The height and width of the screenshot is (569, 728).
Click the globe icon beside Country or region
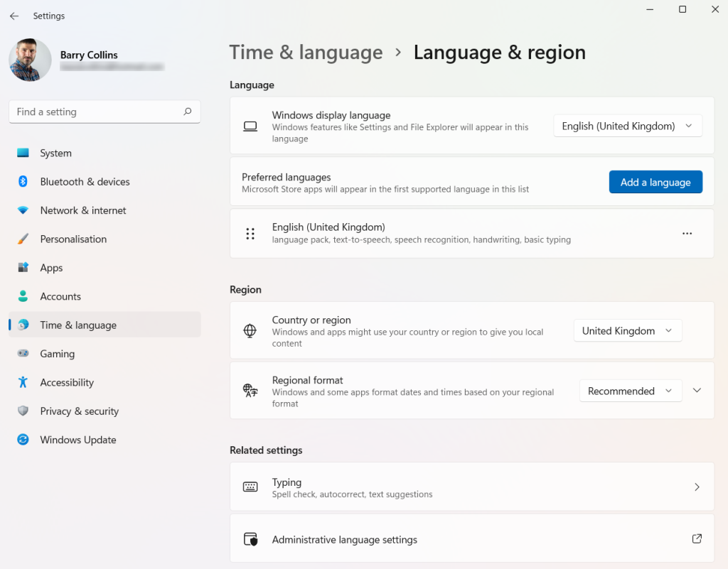tap(250, 330)
